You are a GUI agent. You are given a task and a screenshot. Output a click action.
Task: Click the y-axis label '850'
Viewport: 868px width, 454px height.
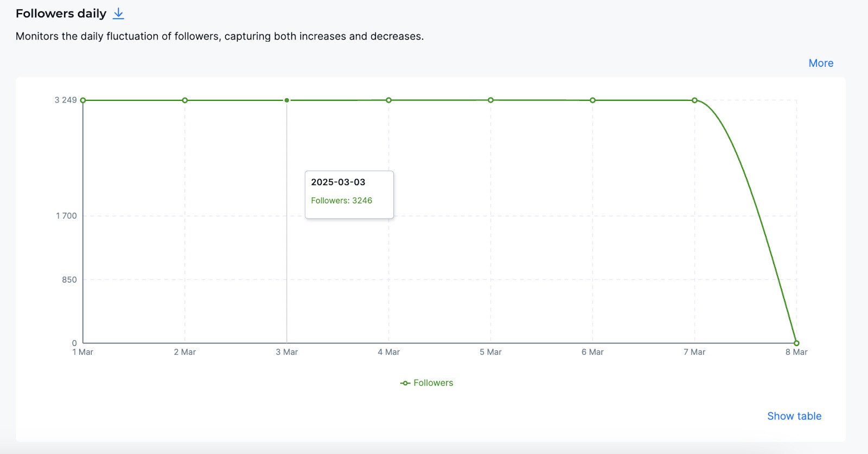(x=69, y=280)
